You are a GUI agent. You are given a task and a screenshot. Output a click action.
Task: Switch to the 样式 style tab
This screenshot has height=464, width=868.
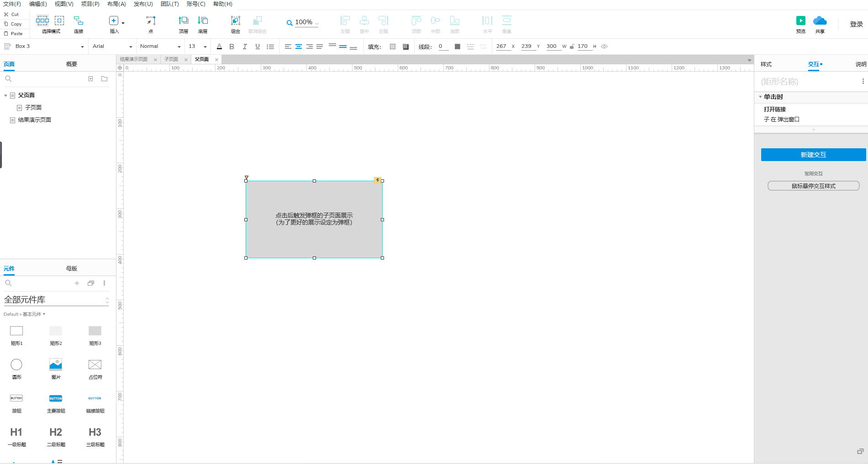(x=766, y=64)
